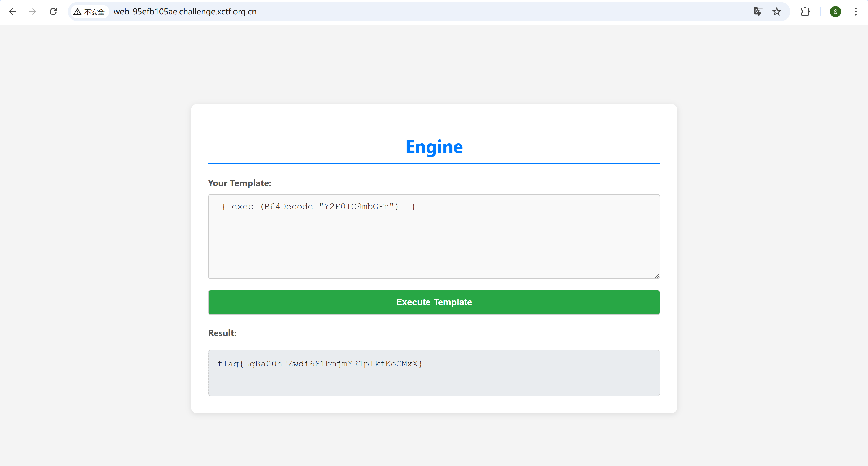
Task: Open the extensions puzzle icon
Action: [x=805, y=12]
